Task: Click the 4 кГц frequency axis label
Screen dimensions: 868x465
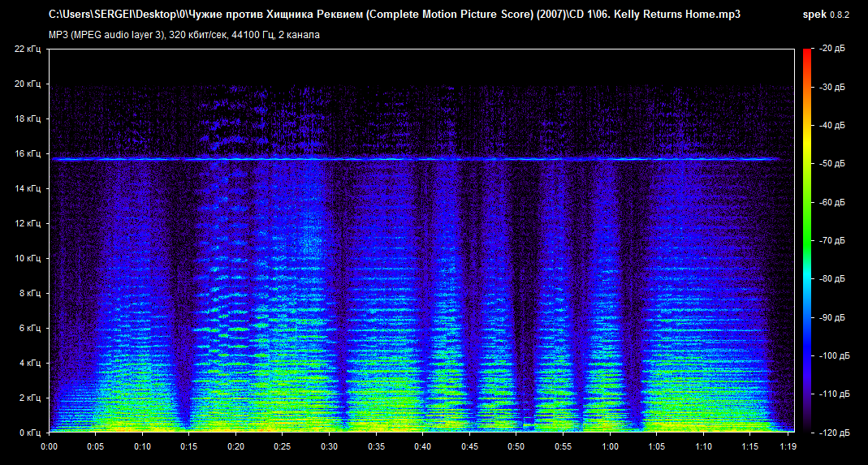Action: [x=30, y=363]
